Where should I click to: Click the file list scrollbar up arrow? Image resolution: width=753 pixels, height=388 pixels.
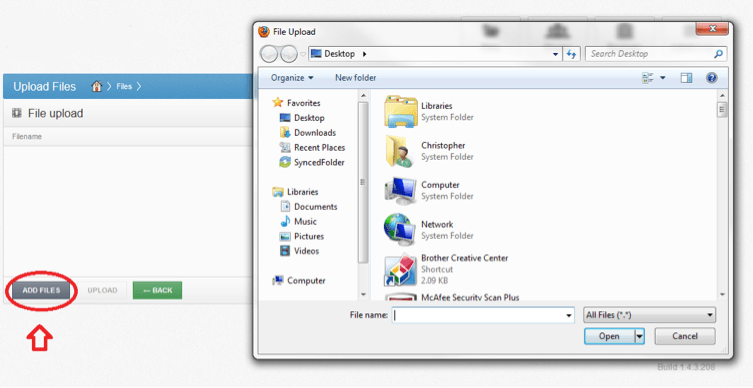tap(722, 97)
